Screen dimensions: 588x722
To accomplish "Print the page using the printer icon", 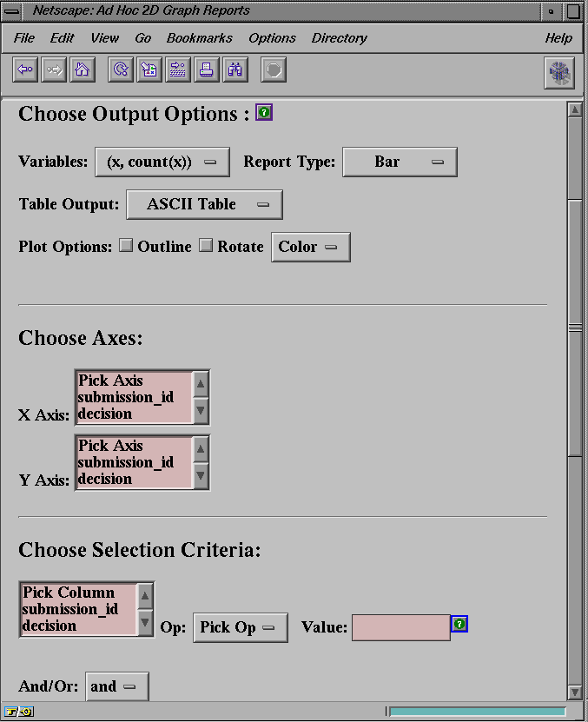I will [207, 70].
